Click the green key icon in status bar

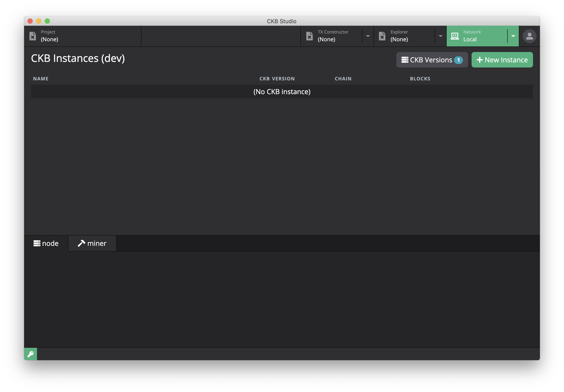[x=31, y=354]
